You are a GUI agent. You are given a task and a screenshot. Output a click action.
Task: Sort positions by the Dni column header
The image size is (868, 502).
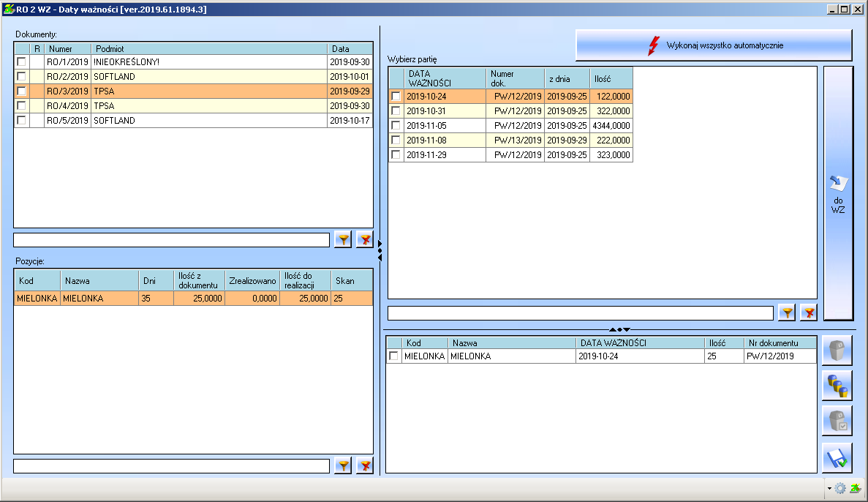156,280
